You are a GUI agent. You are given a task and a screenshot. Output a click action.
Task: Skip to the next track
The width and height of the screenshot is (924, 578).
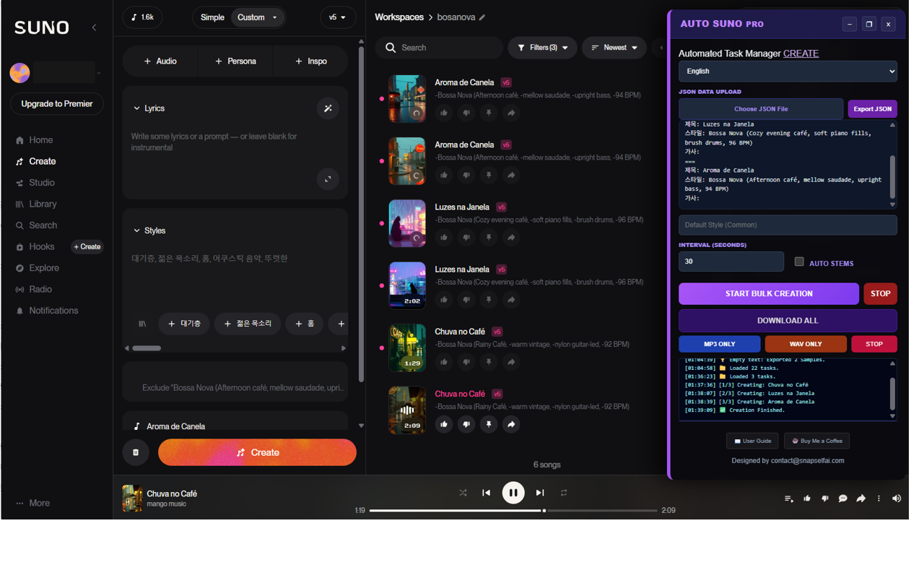(x=540, y=493)
